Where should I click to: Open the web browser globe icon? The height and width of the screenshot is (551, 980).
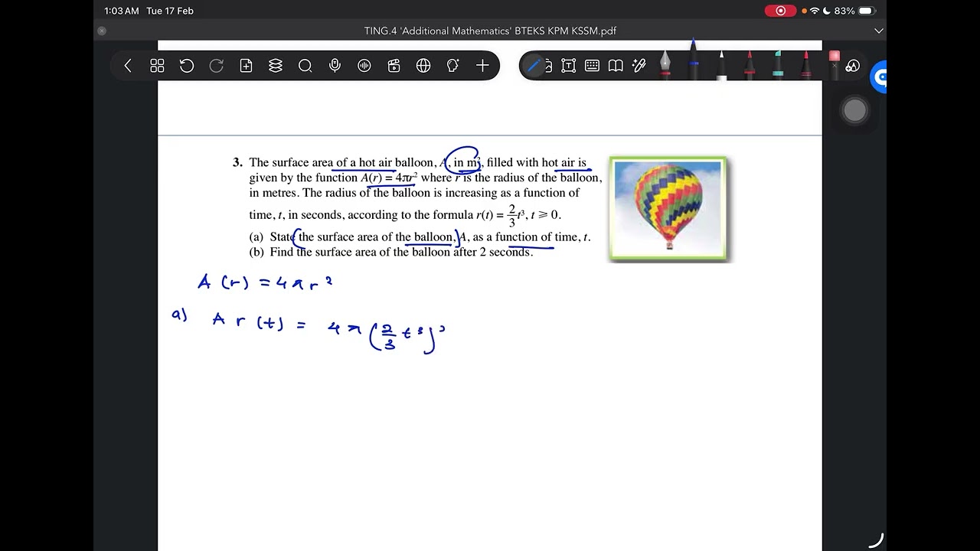click(x=423, y=66)
